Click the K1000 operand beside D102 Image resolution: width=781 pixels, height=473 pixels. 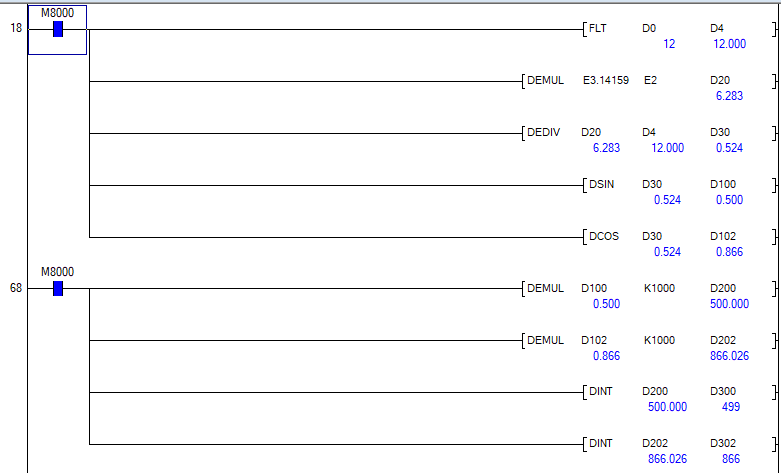click(659, 340)
